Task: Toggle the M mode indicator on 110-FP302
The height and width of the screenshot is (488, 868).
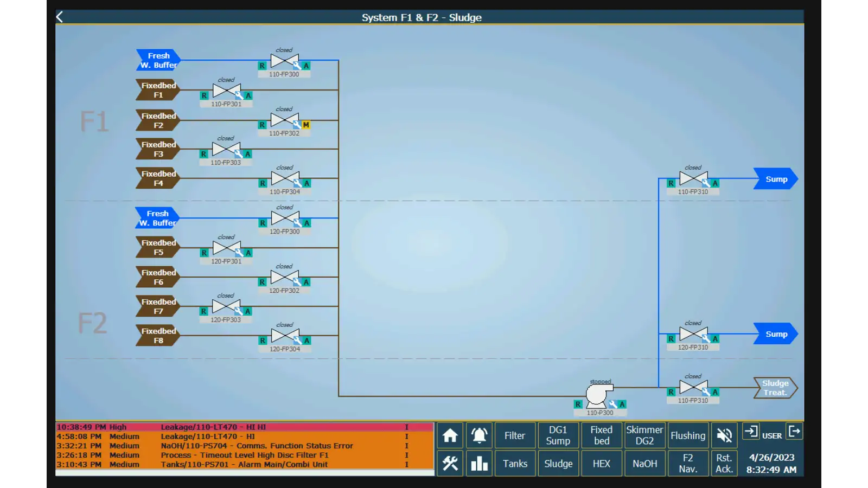Action: 306,125
